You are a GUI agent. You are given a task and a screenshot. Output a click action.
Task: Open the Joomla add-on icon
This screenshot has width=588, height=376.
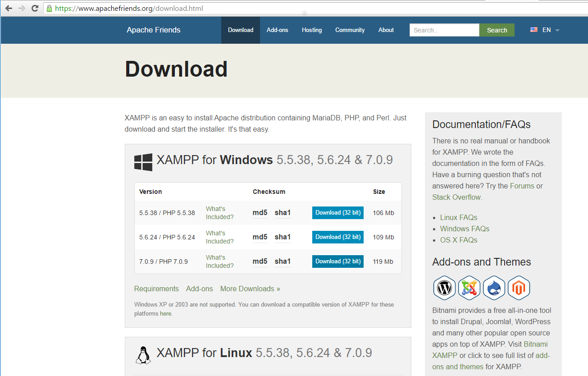coord(469,288)
